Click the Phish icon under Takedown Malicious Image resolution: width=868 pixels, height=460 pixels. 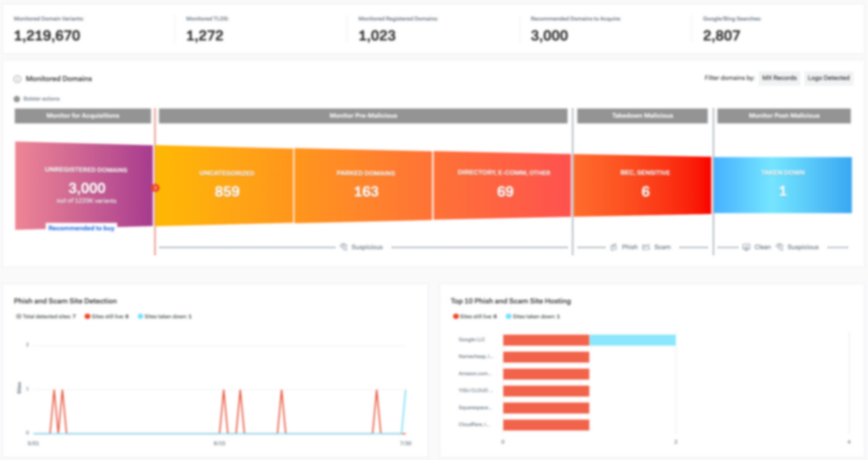(x=614, y=247)
